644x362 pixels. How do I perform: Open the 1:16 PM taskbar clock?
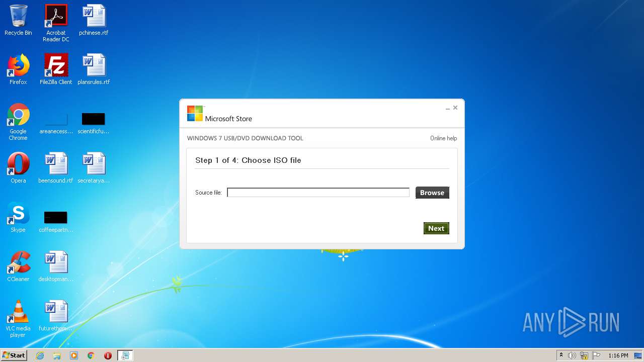click(x=618, y=355)
